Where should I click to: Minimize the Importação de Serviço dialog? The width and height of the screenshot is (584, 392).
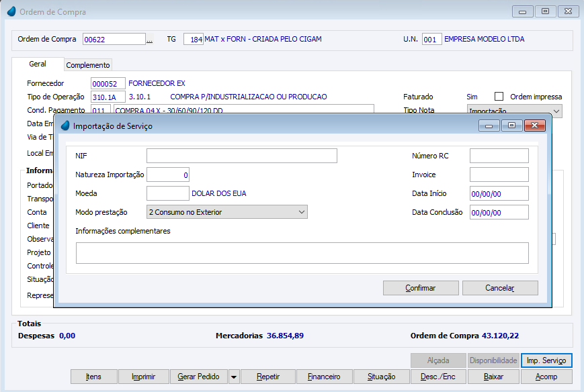point(489,126)
